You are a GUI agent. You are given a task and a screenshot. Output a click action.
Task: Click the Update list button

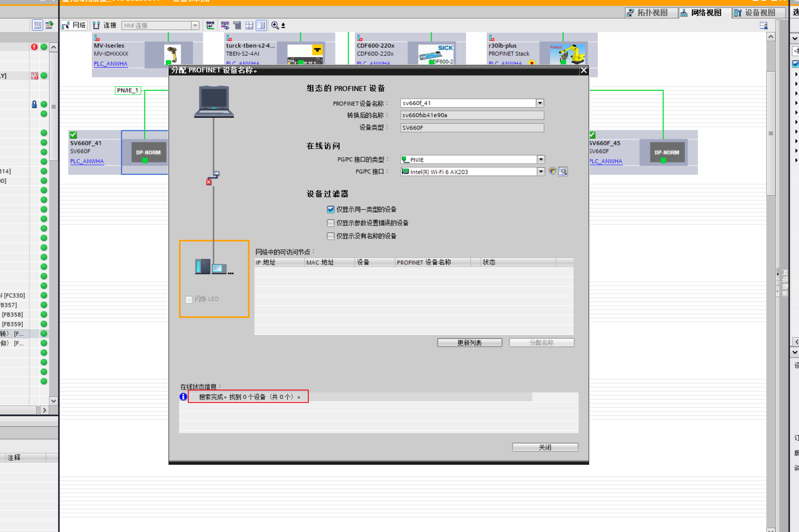(469, 343)
